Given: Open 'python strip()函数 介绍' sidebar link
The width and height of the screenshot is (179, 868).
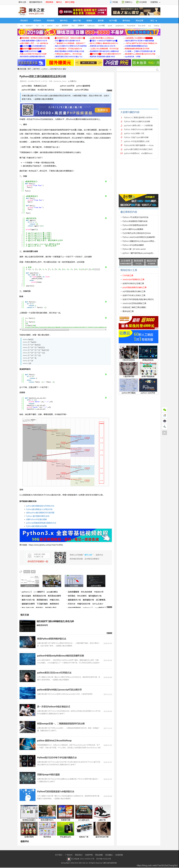Looking at the screenshot, I should (134, 133).
